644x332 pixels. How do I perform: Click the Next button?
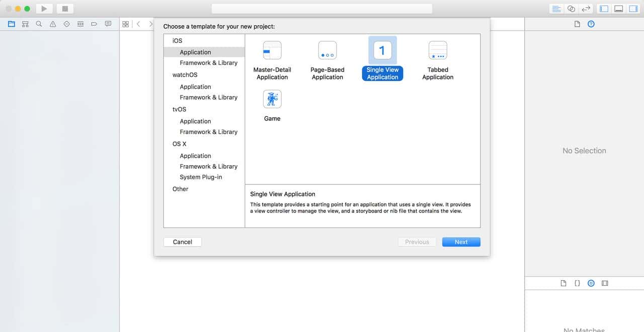(x=461, y=242)
